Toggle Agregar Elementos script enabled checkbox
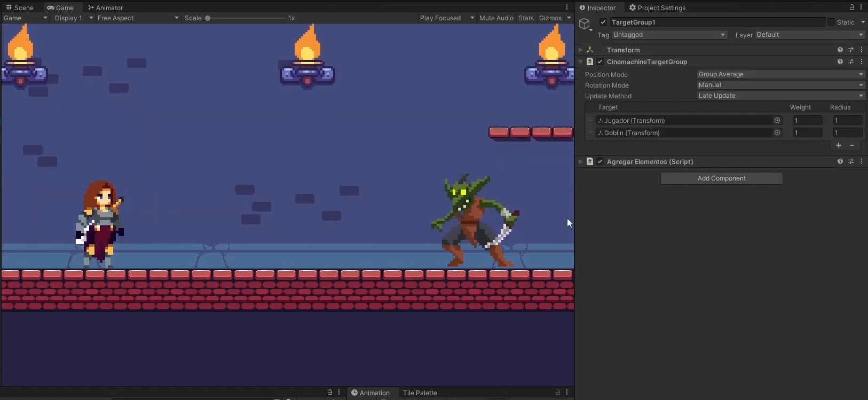This screenshot has height=400, width=868. pos(601,161)
